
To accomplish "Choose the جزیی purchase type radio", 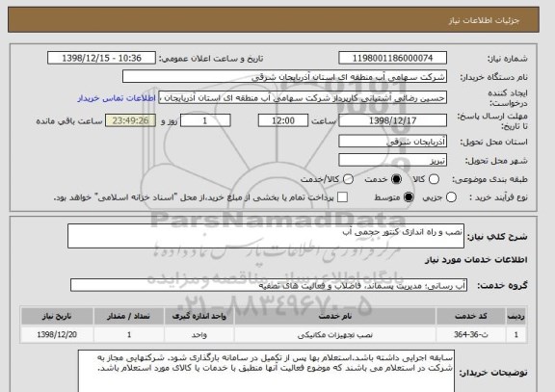I will point(451,197).
